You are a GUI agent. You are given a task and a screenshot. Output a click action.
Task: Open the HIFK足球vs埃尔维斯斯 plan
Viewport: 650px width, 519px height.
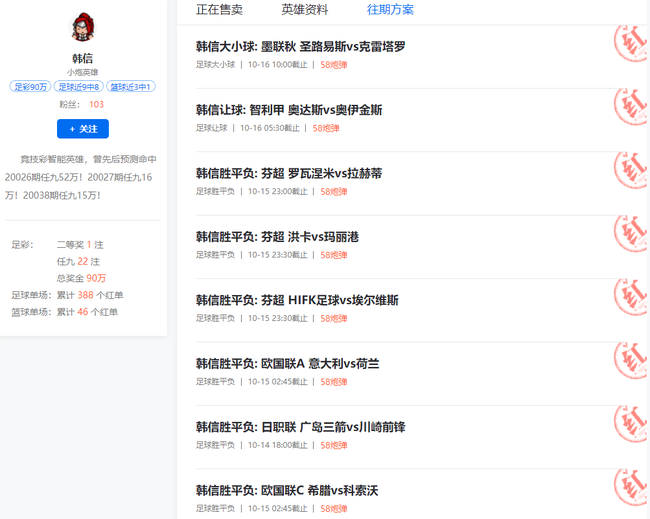click(297, 300)
